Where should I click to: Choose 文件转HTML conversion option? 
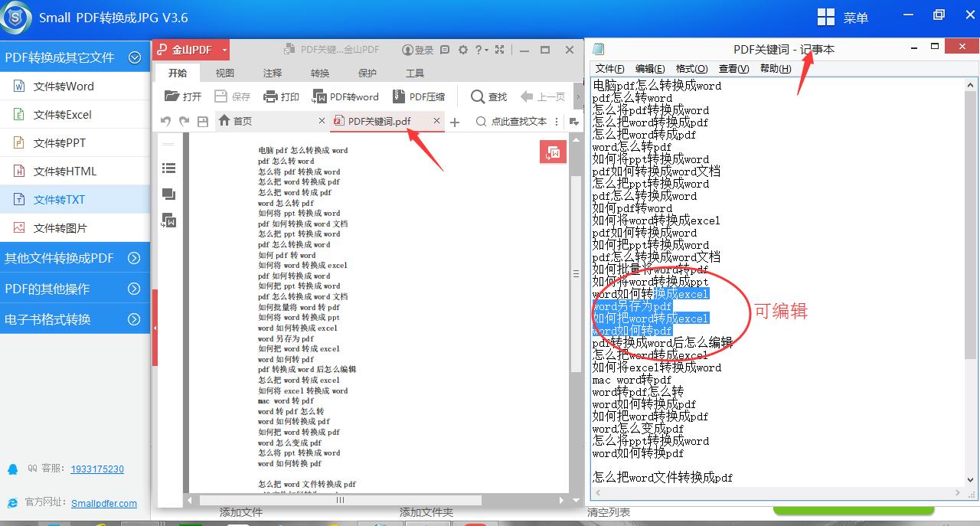[74, 172]
